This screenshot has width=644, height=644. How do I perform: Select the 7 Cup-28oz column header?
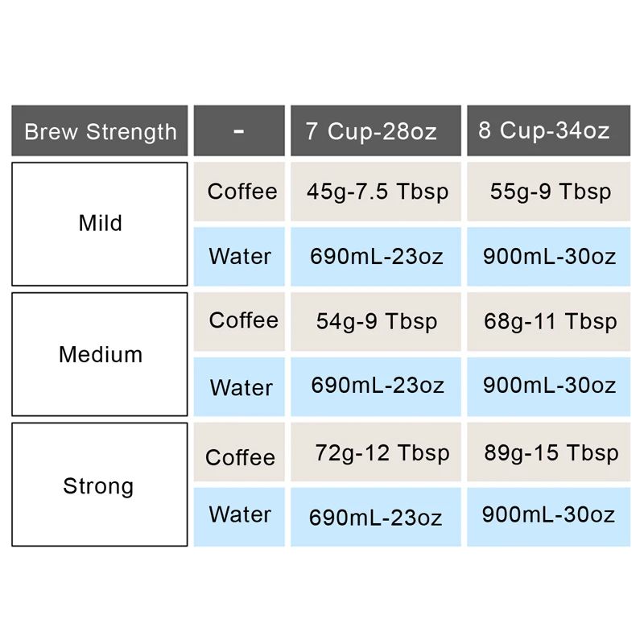376,130
